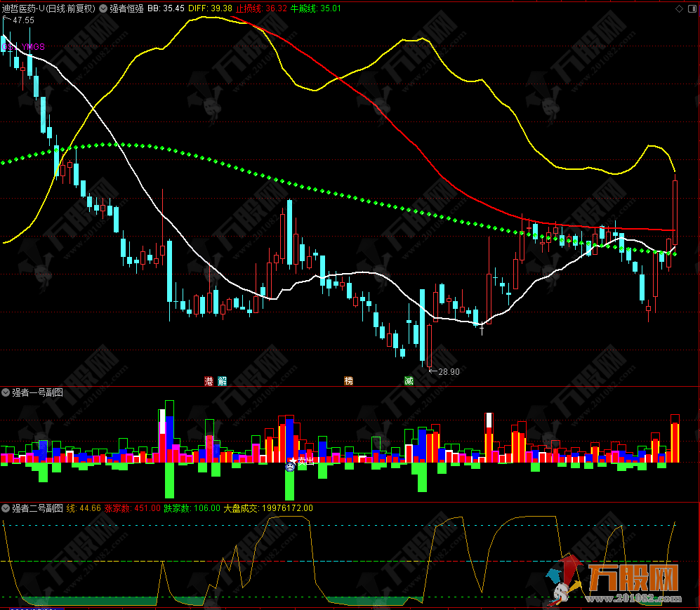The height and width of the screenshot is (610, 700).
Task: Click the 28.90 low price label
Action: 449,372
